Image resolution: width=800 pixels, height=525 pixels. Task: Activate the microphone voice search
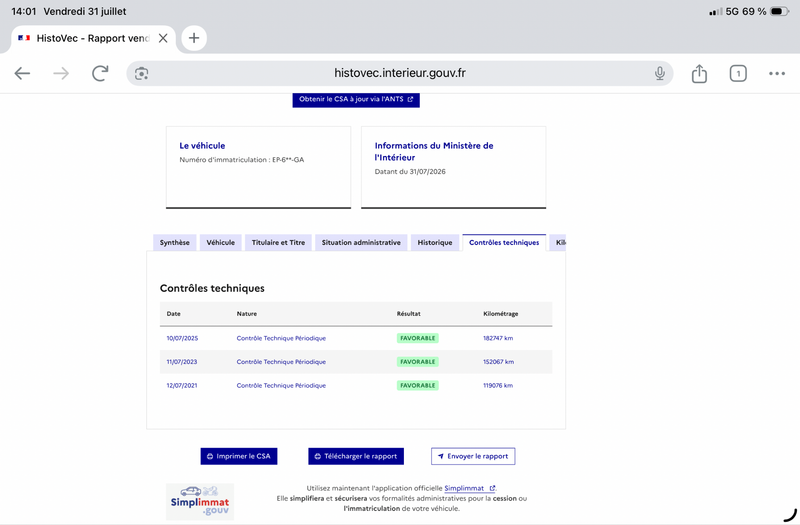point(660,73)
